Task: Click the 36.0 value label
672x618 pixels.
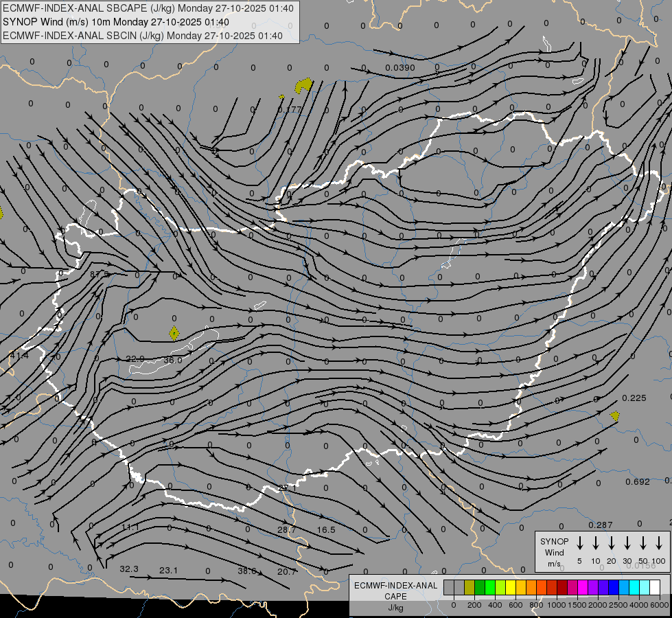Action: (x=173, y=360)
